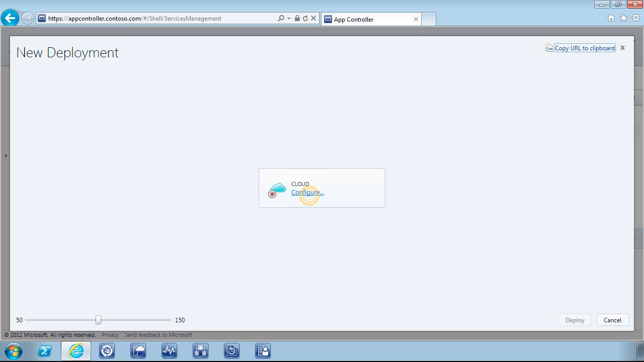Screen dimensions: 644x362
Task: Click the '50' zoom minimum label
Action: coord(19,320)
